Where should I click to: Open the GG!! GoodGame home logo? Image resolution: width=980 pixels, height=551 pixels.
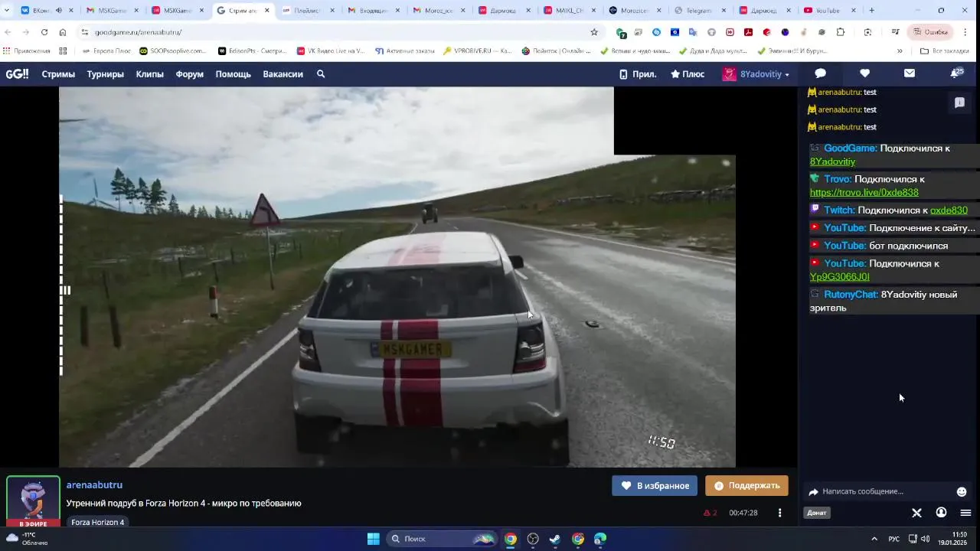coord(17,74)
